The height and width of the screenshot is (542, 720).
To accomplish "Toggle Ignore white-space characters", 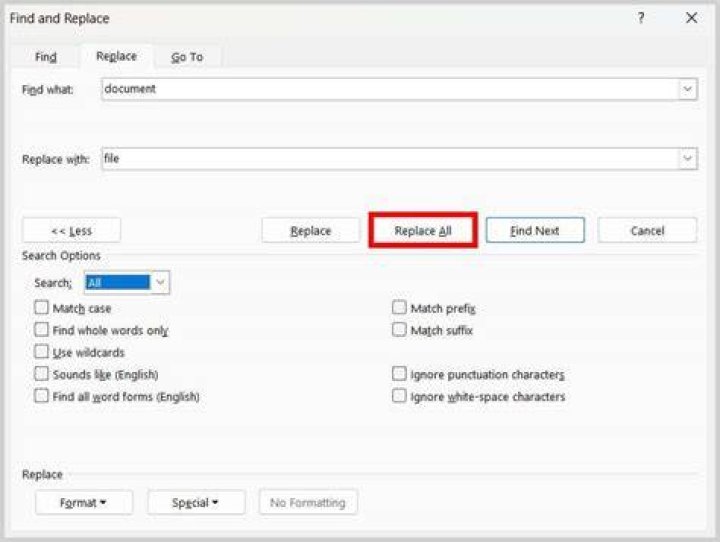I will (399, 396).
